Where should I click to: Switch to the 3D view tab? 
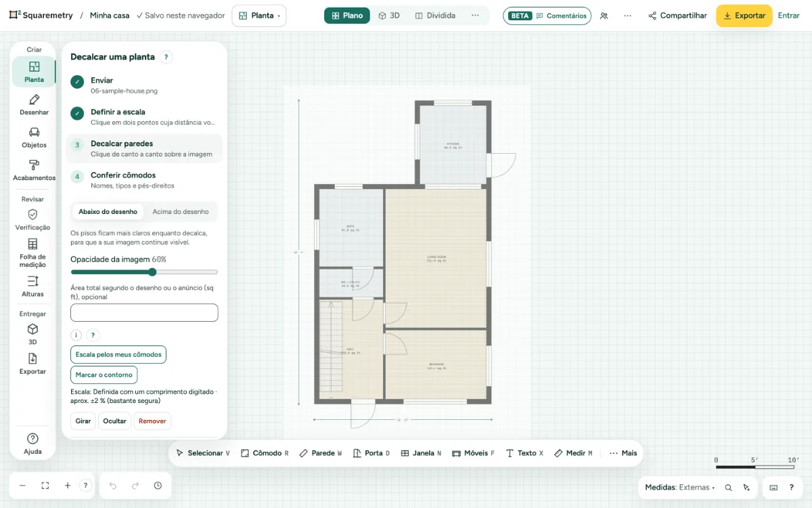point(389,16)
